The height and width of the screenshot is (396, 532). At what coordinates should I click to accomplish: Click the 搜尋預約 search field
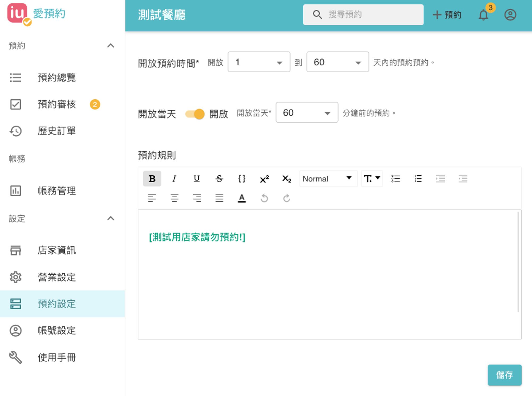point(363,15)
